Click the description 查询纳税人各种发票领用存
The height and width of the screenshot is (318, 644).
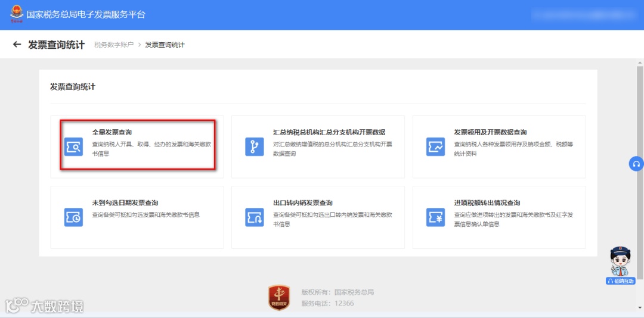[513, 149]
